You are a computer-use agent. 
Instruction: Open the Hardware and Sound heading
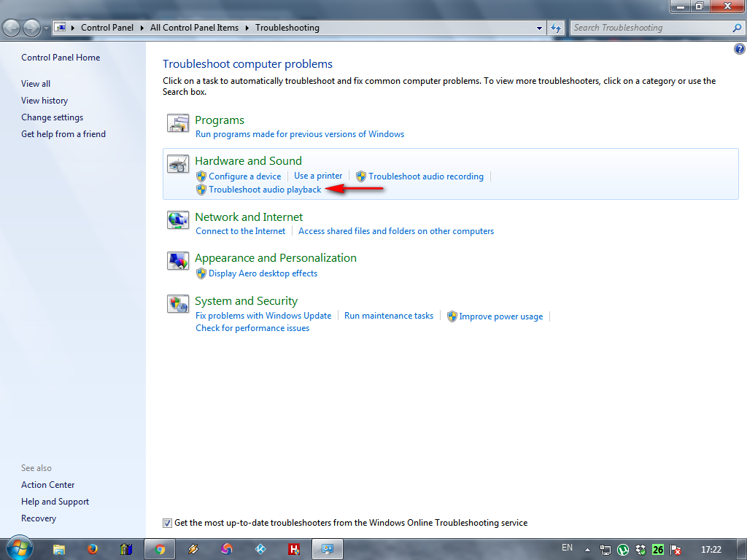(x=248, y=161)
